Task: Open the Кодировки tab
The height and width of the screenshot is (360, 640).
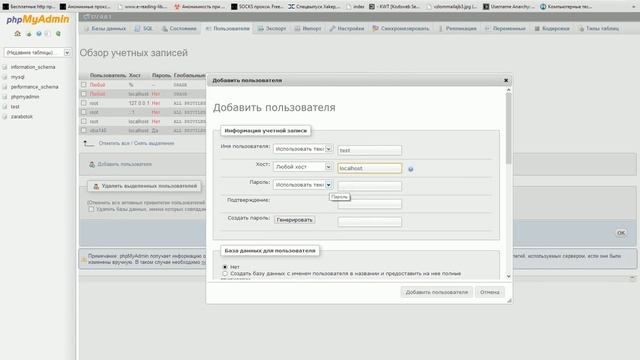Action: pos(552,29)
